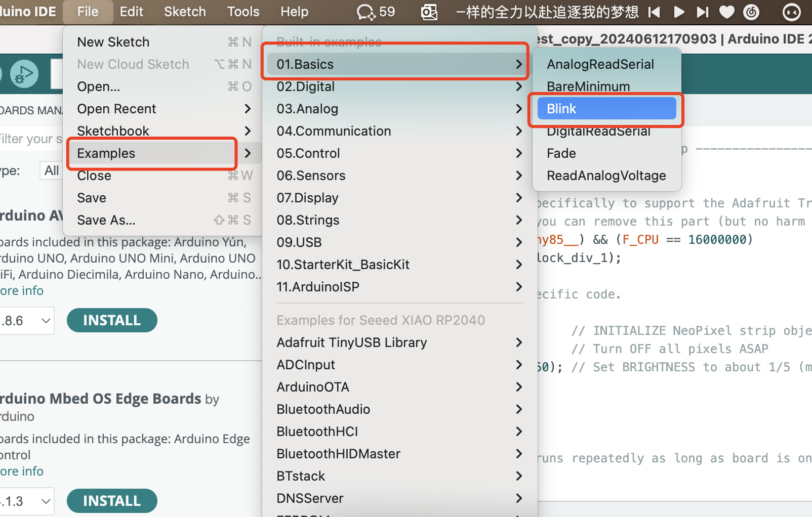Open the File menu
Screen dimensions: 812x517
tap(88, 12)
